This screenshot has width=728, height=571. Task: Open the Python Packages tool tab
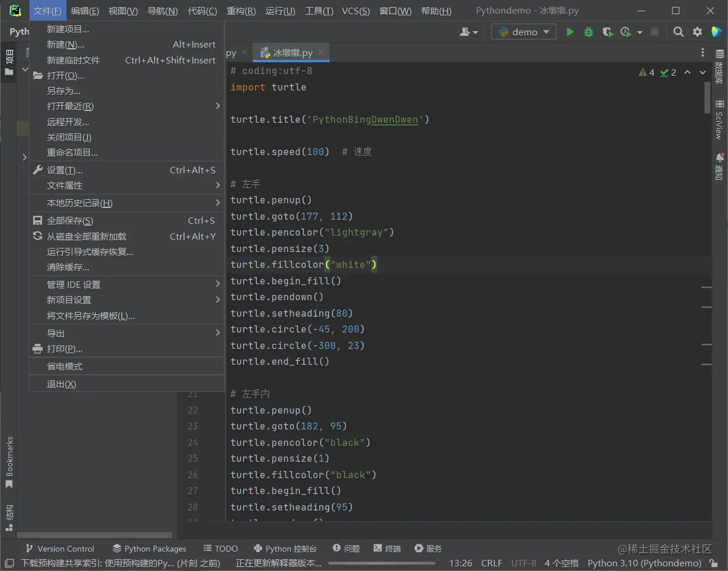(149, 548)
